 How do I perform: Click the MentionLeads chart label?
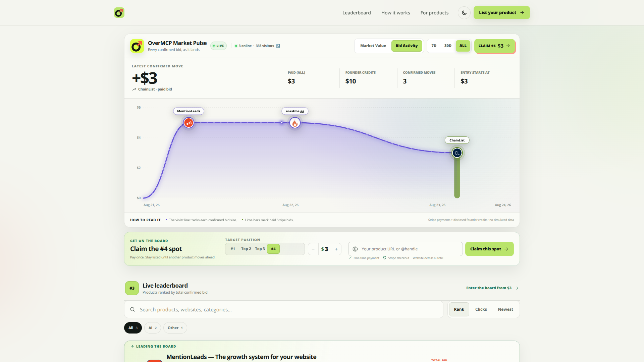(189, 111)
